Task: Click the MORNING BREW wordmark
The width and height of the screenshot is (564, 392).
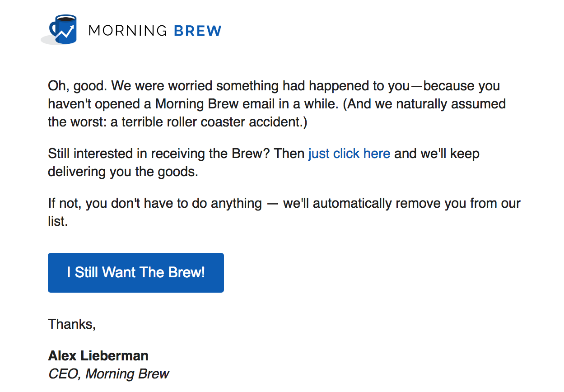Action: tap(154, 31)
